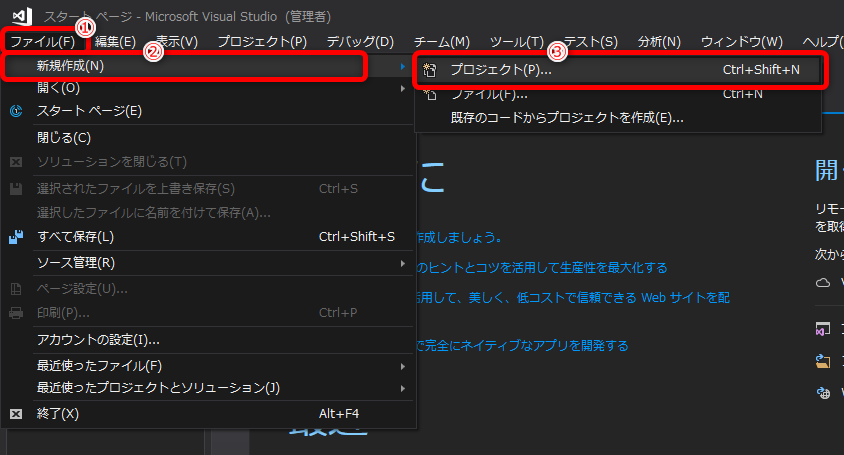Expand the 開く(O) submenu arrow
This screenshot has height=455, width=844.
403,88
